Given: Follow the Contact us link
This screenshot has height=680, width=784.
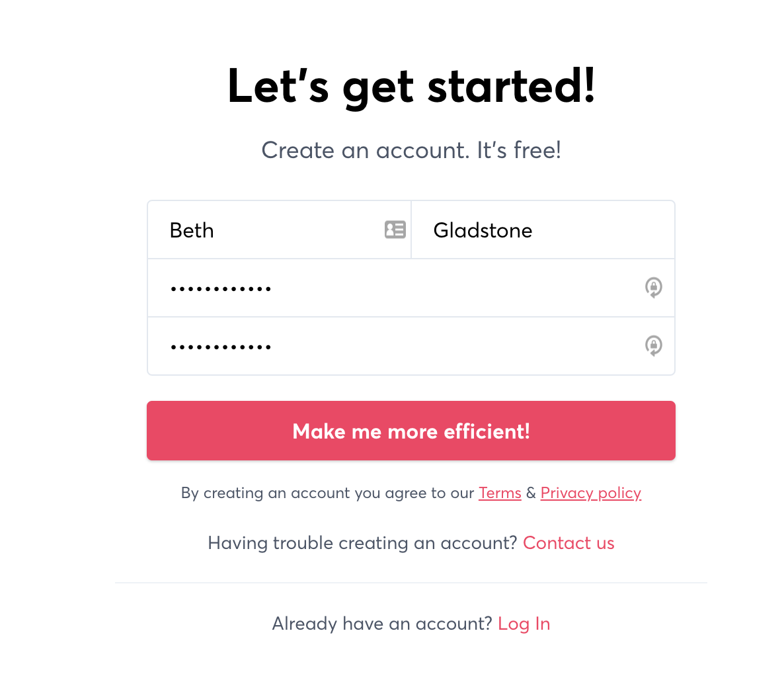Looking at the screenshot, I should click(568, 543).
